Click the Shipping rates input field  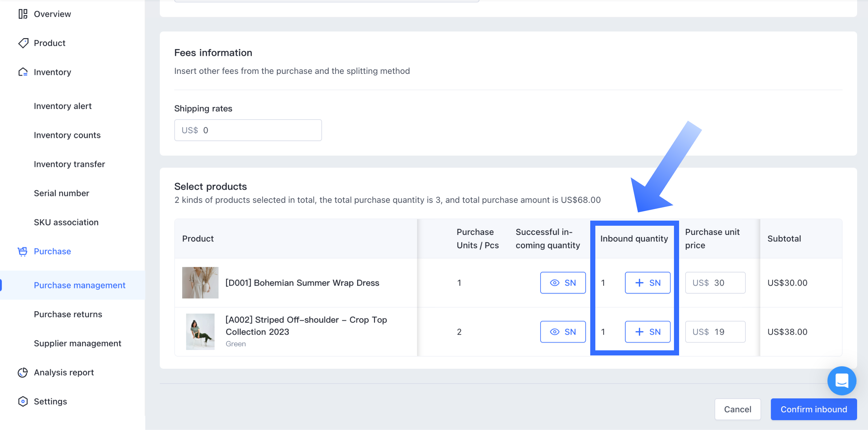tap(248, 130)
